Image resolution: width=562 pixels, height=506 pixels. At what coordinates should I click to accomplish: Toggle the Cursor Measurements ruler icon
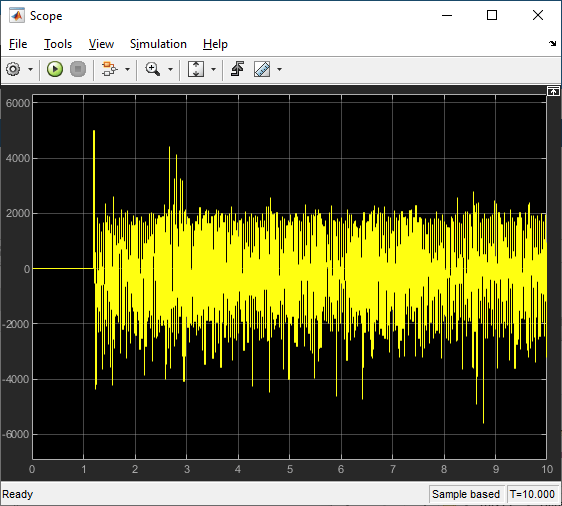(262, 69)
